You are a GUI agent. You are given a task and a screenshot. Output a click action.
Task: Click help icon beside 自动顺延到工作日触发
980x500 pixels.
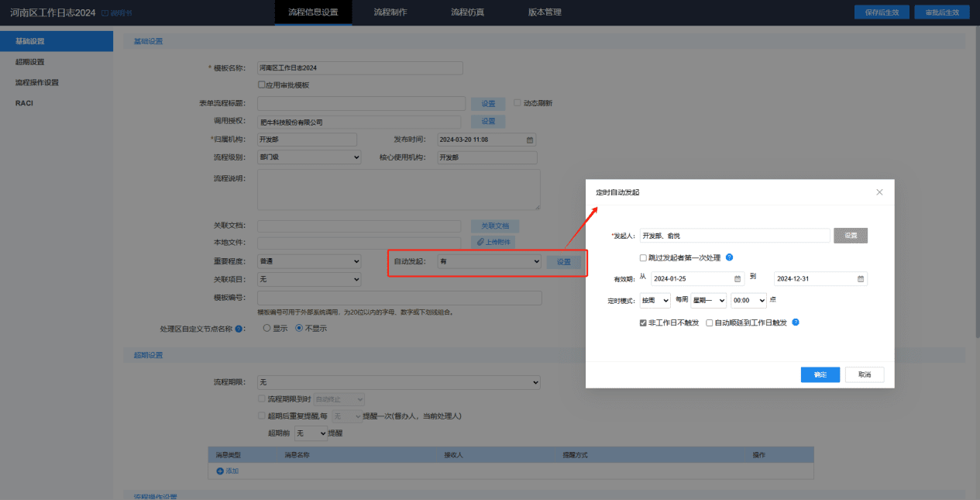(x=796, y=322)
